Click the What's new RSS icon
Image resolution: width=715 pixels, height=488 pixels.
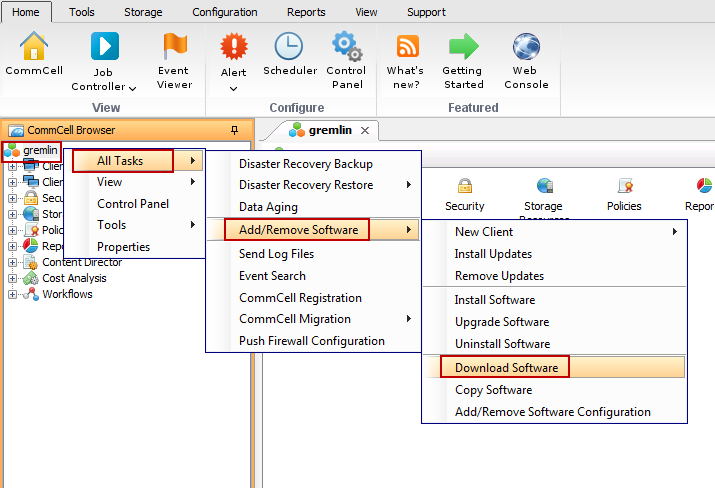coord(406,47)
